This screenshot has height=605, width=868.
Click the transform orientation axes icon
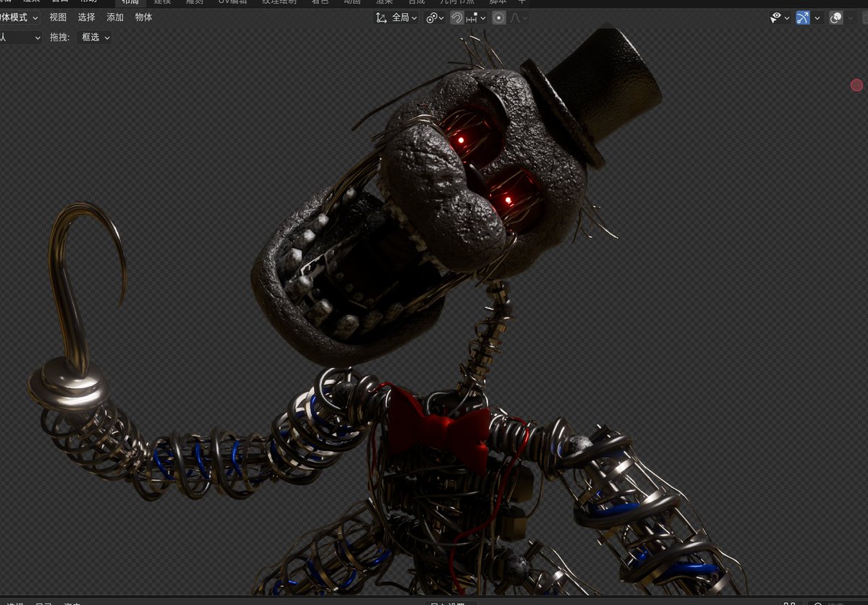(x=380, y=17)
